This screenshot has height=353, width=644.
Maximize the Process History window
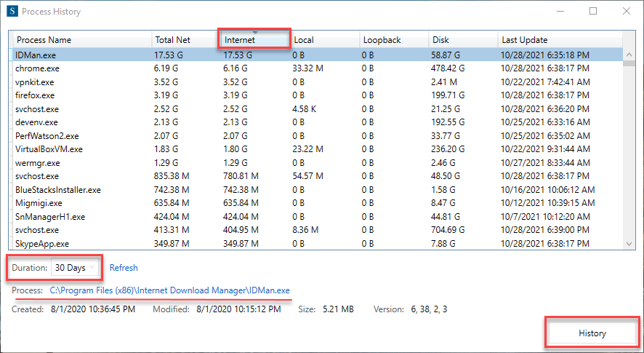[x=593, y=11]
